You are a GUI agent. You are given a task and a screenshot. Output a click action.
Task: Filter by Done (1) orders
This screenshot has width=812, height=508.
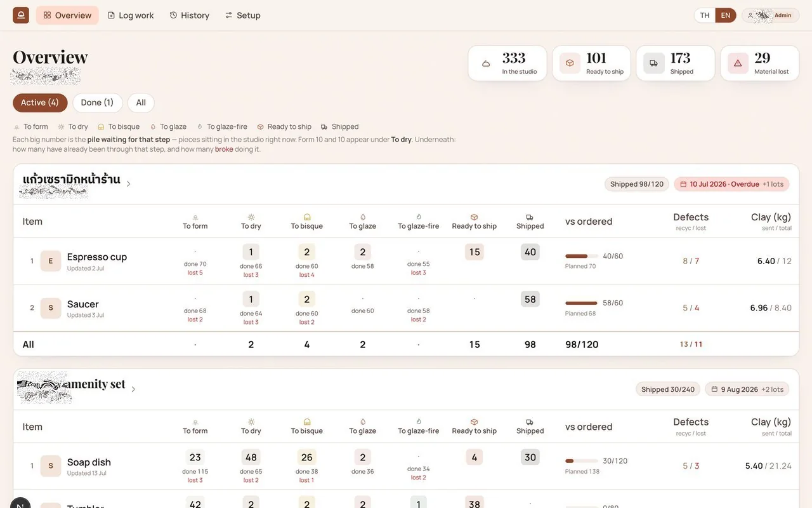click(97, 103)
